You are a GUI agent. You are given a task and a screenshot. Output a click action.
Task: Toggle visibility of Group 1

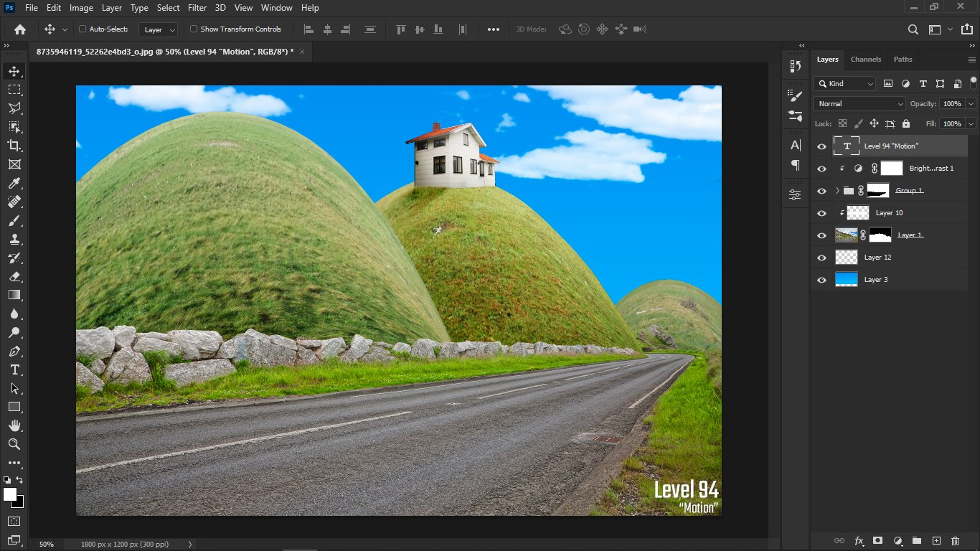822,191
